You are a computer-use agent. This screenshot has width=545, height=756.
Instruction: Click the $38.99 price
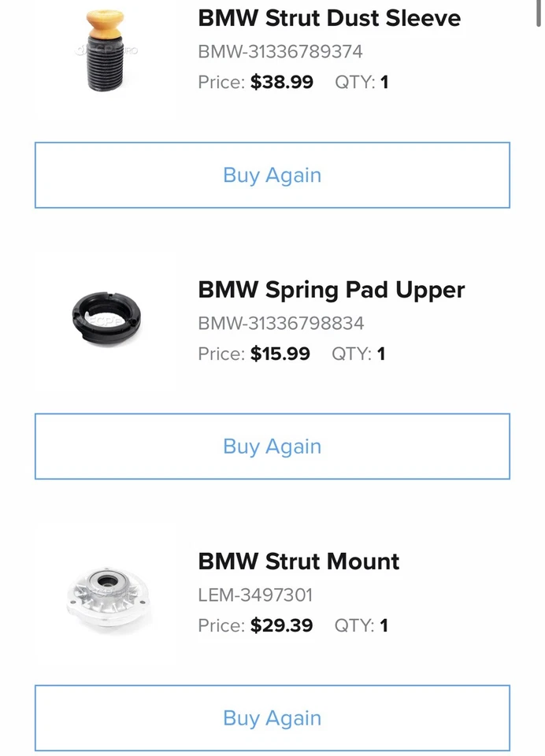281,82
